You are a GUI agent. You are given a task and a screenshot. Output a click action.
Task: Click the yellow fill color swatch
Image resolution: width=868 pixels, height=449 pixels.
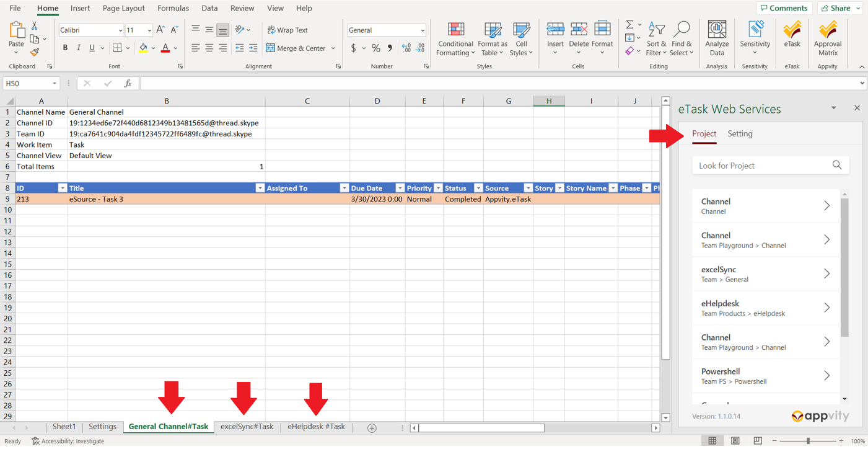tap(143, 48)
